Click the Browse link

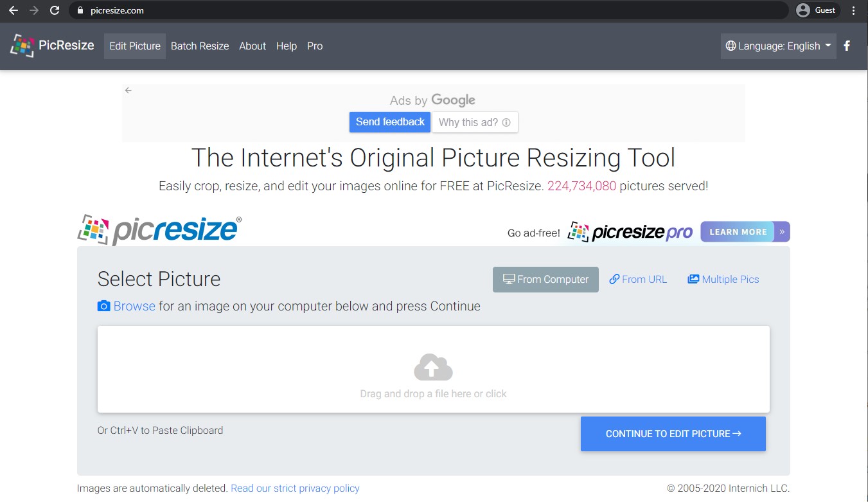(x=134, y=306)
